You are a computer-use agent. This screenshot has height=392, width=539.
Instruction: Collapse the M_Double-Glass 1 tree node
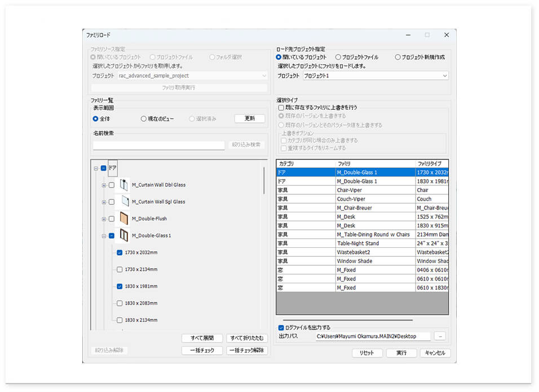click(x=104, y=236)
